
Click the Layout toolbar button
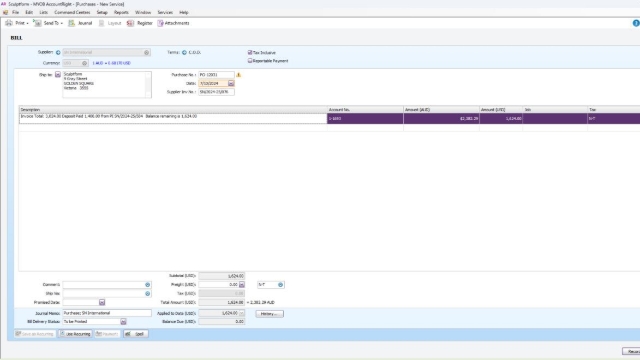point(110,23)
